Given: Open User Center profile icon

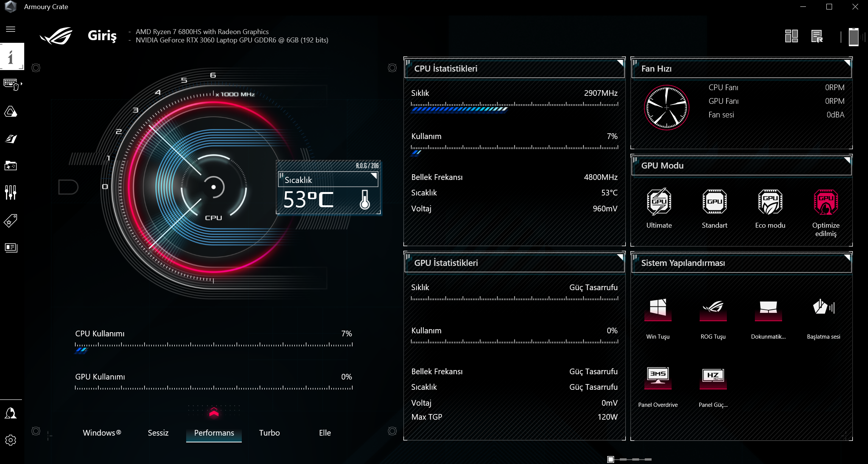Looking at the screenshot, I should pyautogui.click(x=11, y=413).
